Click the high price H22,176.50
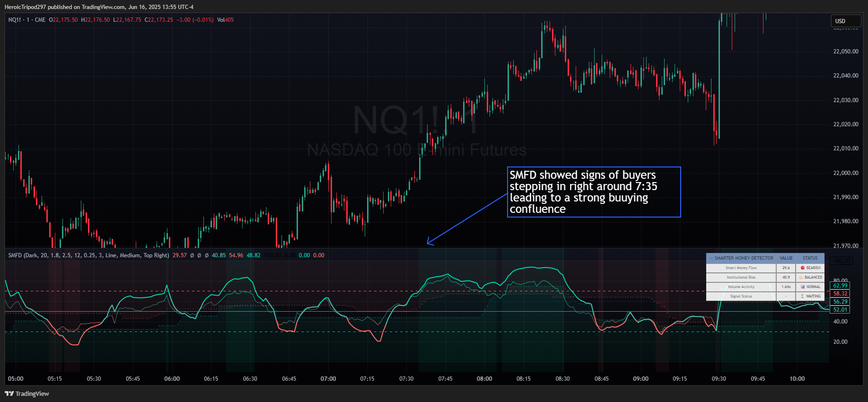868x402 pixels. click(96, 20)
